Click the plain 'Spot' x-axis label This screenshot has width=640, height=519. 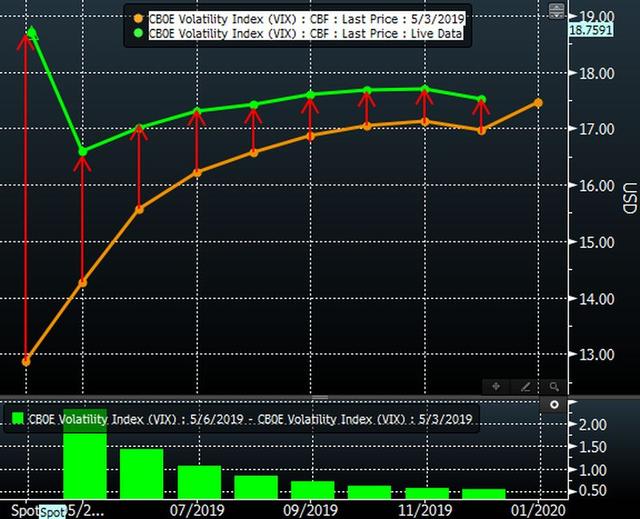point(25,510)
